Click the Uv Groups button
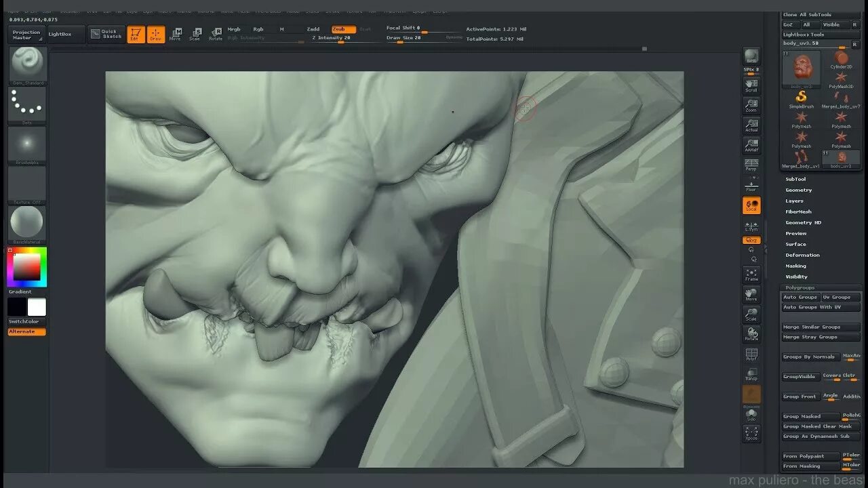 840,297
